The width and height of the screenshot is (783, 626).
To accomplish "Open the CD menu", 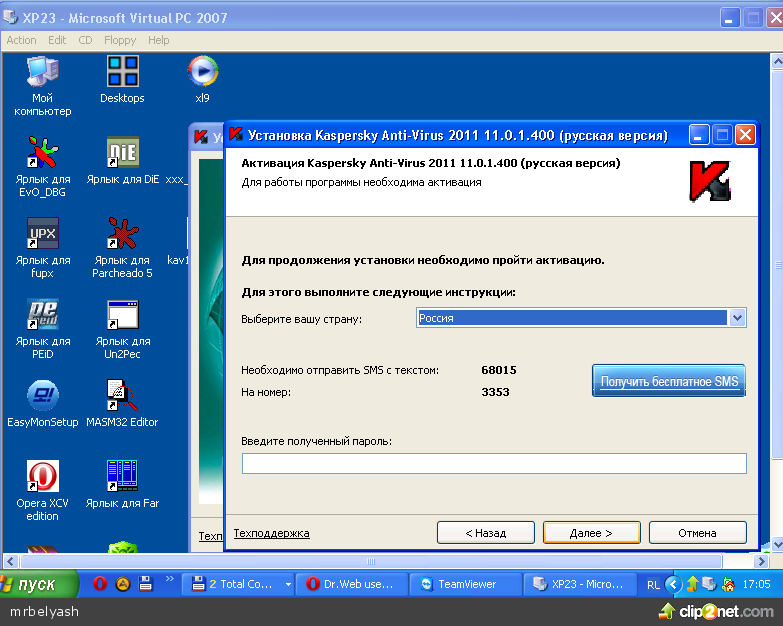I will pyautogui.click(x=85, y=40).
